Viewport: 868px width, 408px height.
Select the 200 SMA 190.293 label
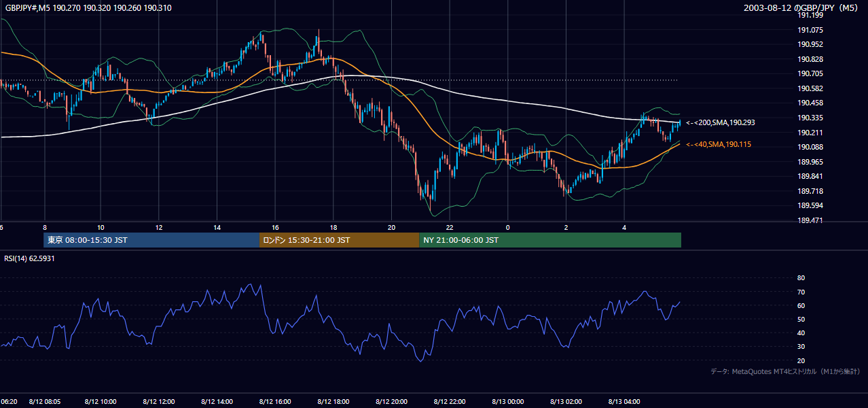(x=720, y=123)
